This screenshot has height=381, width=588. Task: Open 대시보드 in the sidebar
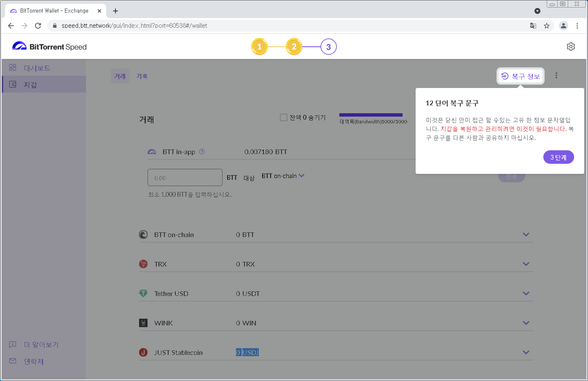click(x=44, y=68)
